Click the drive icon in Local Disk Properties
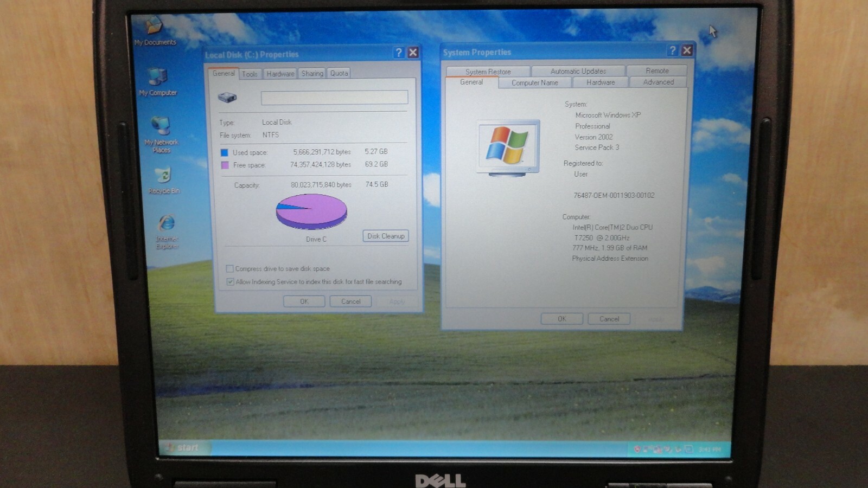The width and height of the screenshot is (868, 488). pyautogui.click(x=227, y=97)
